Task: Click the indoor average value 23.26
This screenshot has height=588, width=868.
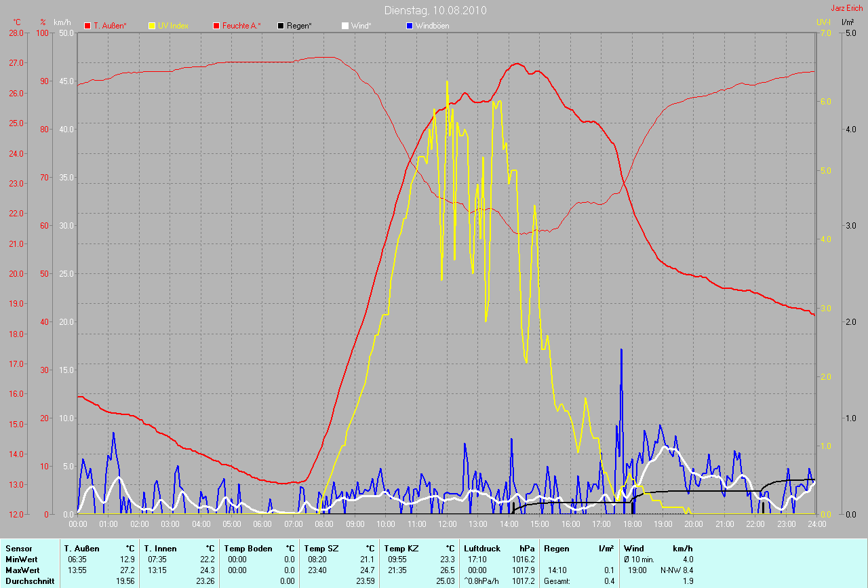Action: coord(205,581)
